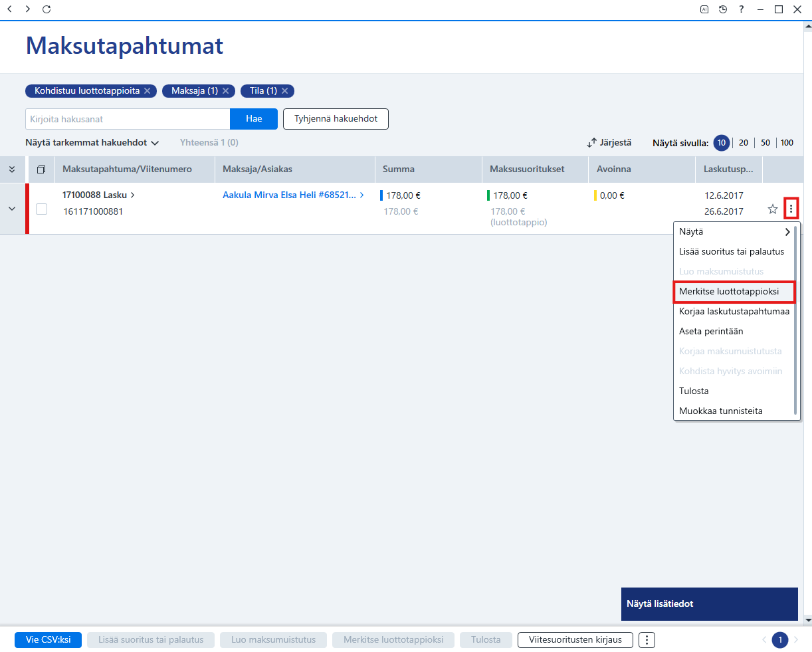This screenshot has height=652, width=812.
Task: Expand Näytä tarkemmat hakuehdot
Action: click(x=92, y=143)
